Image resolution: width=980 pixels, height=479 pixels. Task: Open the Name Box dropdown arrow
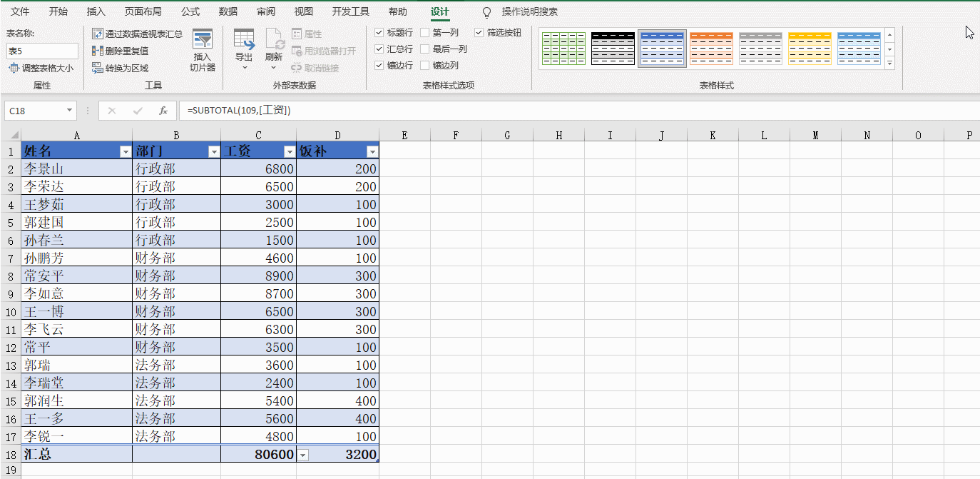click(x=70, y=111)
